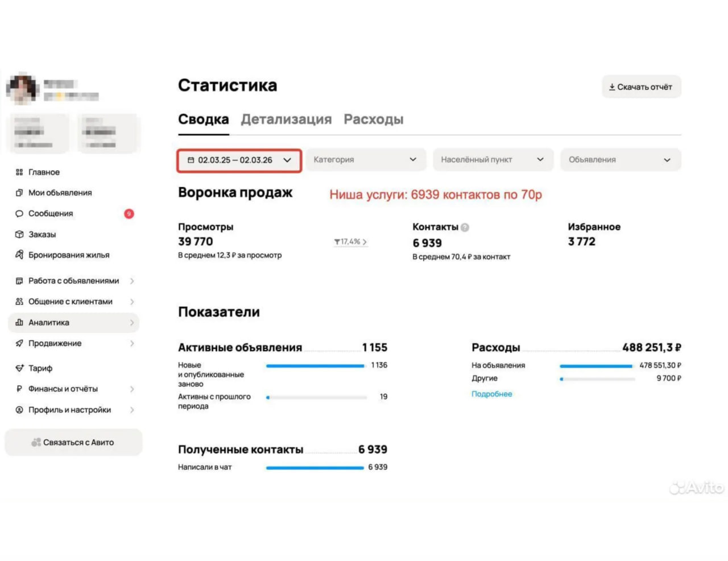Click the Главное home icon in sidebar
Screen dimensions: 728x561
pyautogui.click(x=19, y=172)
